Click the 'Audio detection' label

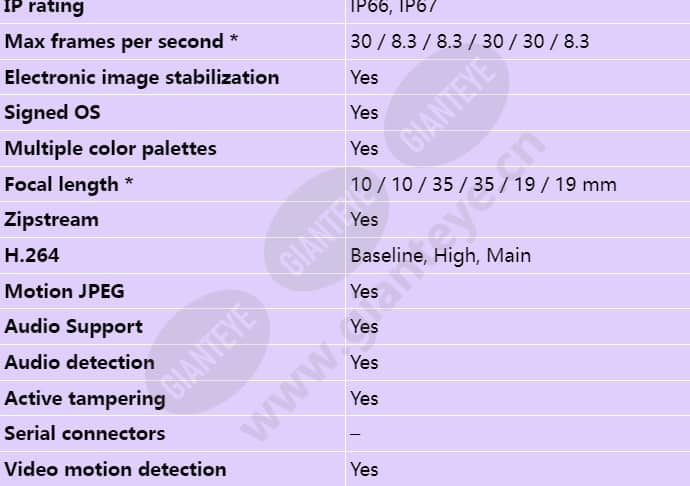pyautogui.click(x=79, y=363)
